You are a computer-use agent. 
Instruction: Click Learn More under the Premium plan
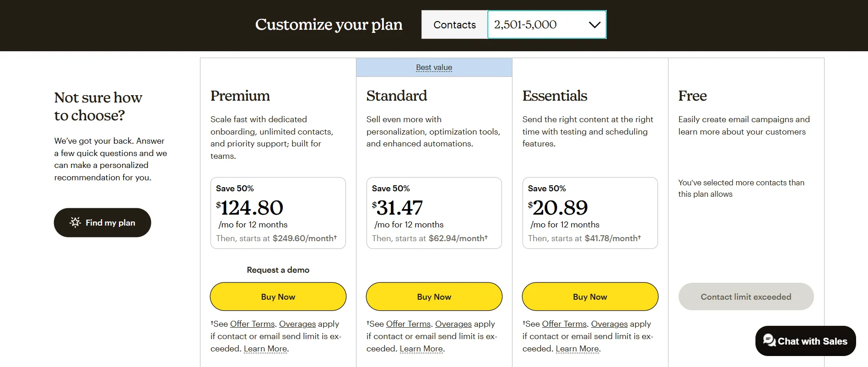(265, 349)
